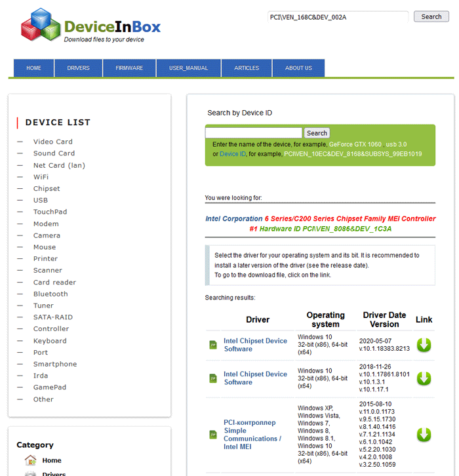Click the top header Search button

coord(431,16)
